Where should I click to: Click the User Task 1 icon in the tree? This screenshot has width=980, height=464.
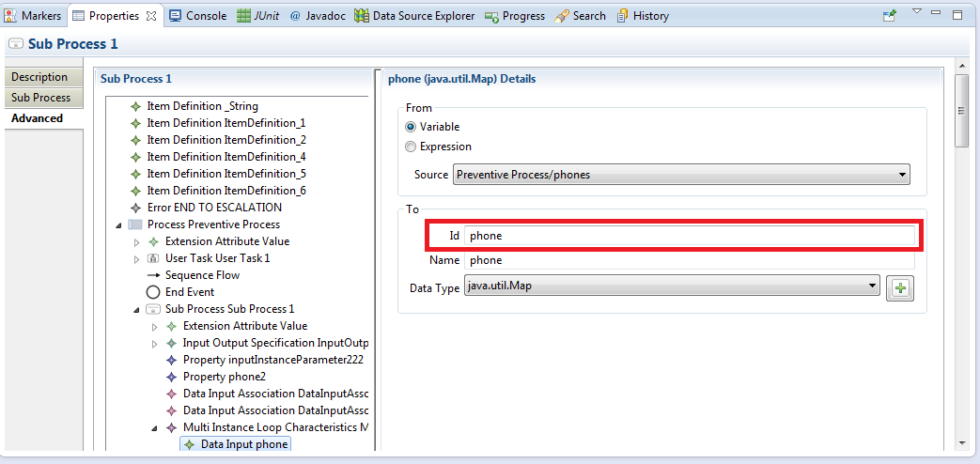[x=153, y=258]
